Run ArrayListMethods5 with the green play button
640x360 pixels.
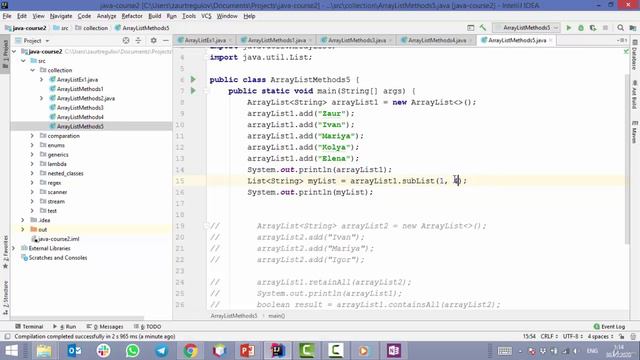pyautogui.click(x=569, y=28)
